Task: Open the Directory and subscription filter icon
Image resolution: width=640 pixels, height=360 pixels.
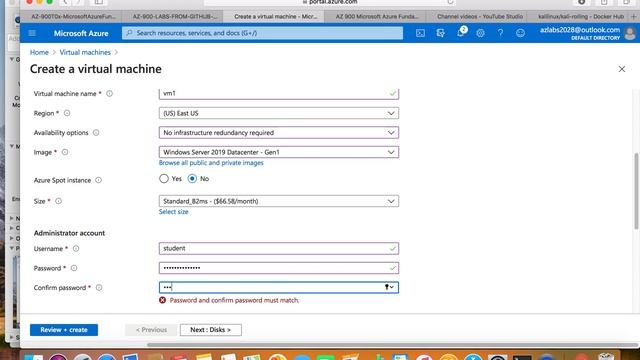Action: pyautogui.click(x=440, y=33)
